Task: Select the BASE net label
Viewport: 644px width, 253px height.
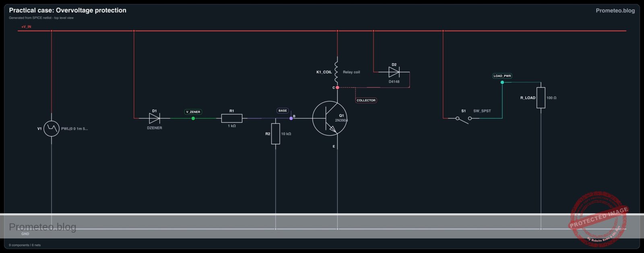Action: [x=283, y=111]
